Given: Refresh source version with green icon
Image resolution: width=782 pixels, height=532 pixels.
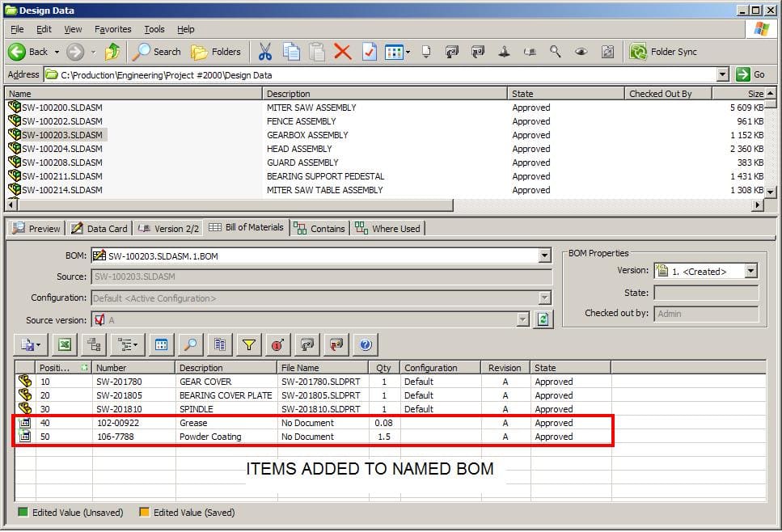Looking at the screenshot, I should click(543, 319).
